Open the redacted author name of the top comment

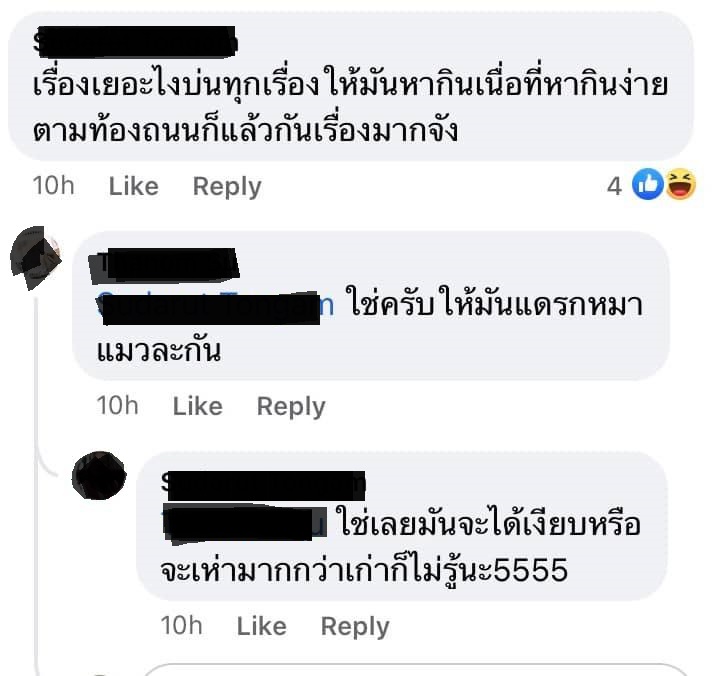coord(135,42)
